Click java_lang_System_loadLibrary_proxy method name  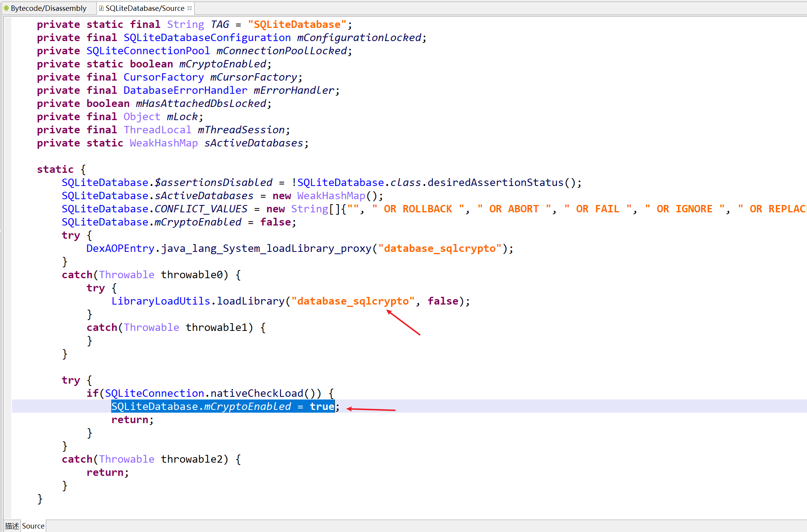tap(266, 248)
